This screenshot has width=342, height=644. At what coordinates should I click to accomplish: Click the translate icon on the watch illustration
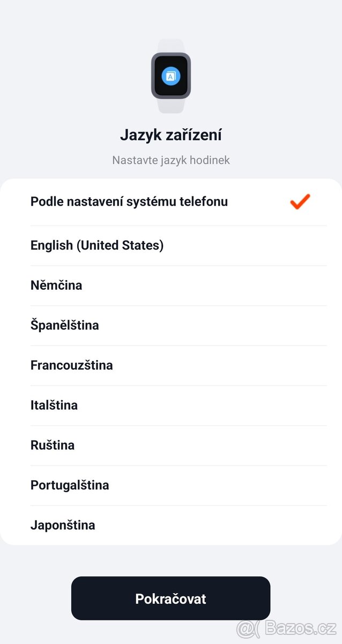pos(170,76)
